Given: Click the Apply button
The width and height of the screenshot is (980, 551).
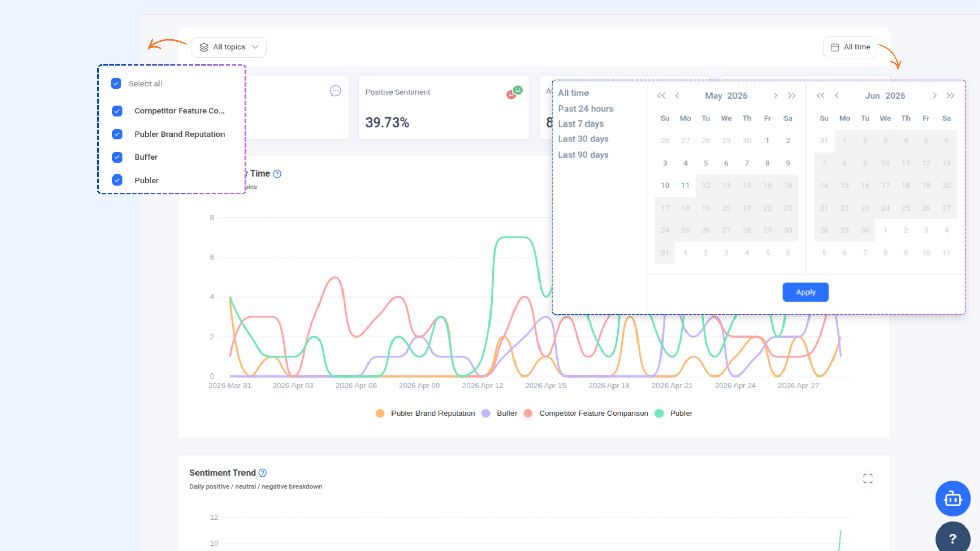Looking at the screenshot, I should pos(805,292).
